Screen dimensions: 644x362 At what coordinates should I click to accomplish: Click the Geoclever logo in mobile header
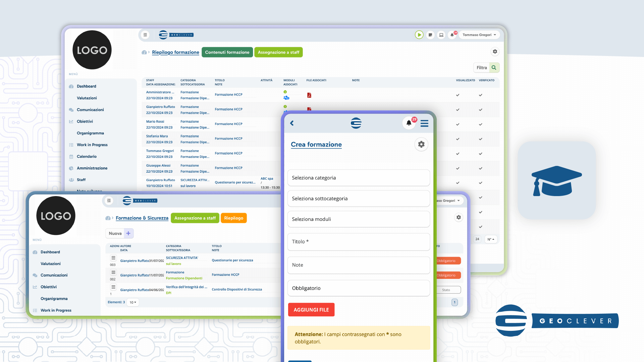[x=356, y=123]
